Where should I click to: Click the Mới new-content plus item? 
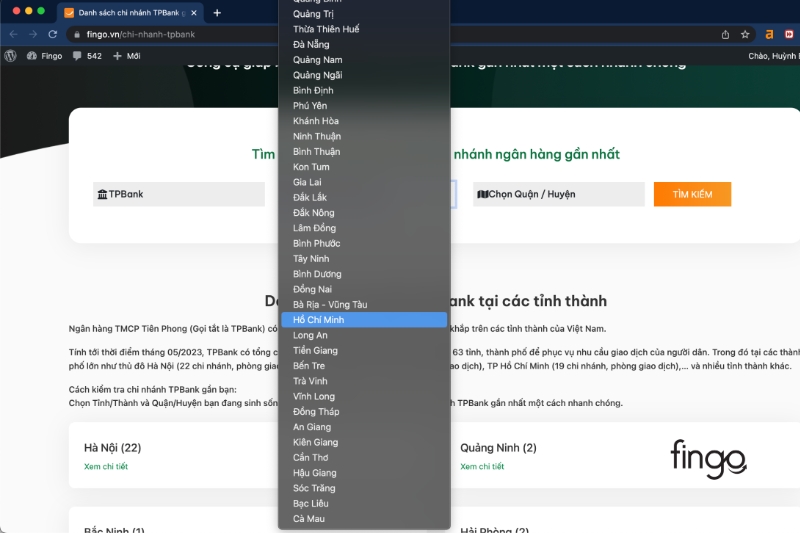(x=127, y=56)
